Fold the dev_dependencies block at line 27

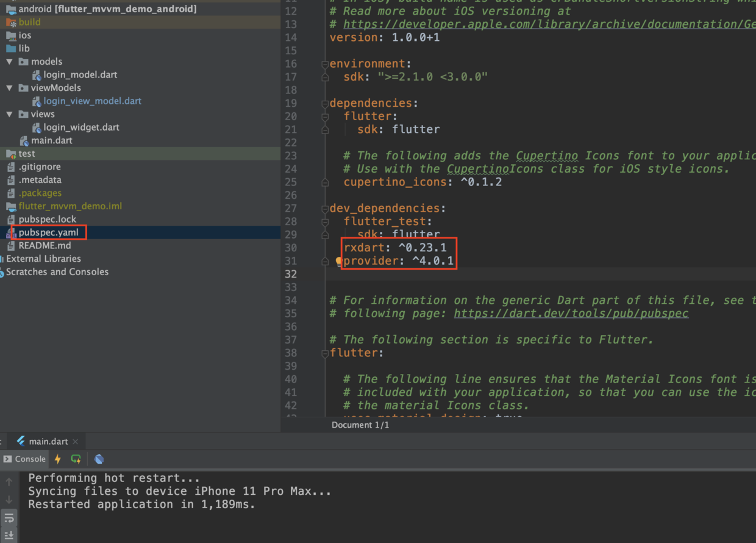(325, 209)
